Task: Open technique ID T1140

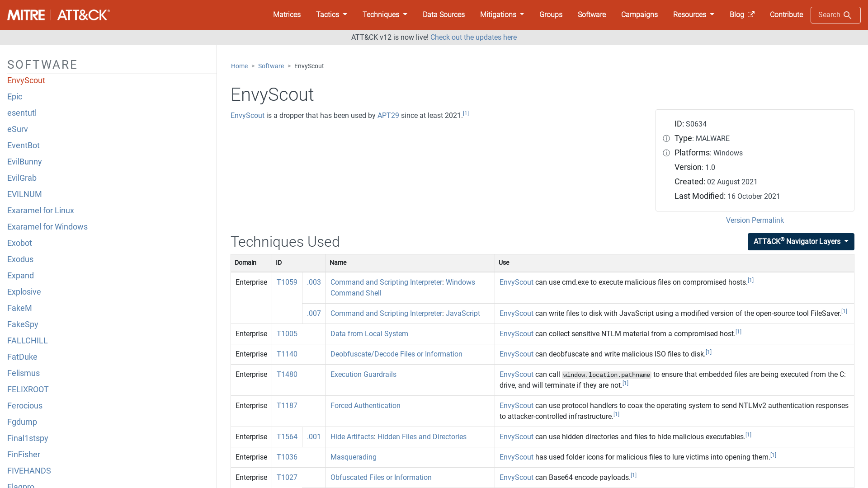Action: (287, 354)
